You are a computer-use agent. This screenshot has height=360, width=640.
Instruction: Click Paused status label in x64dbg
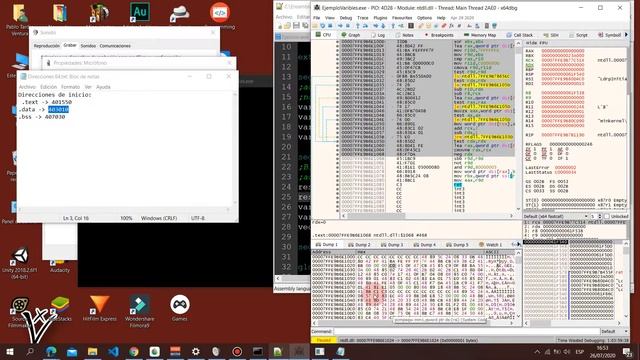click(x=324, y=340)
